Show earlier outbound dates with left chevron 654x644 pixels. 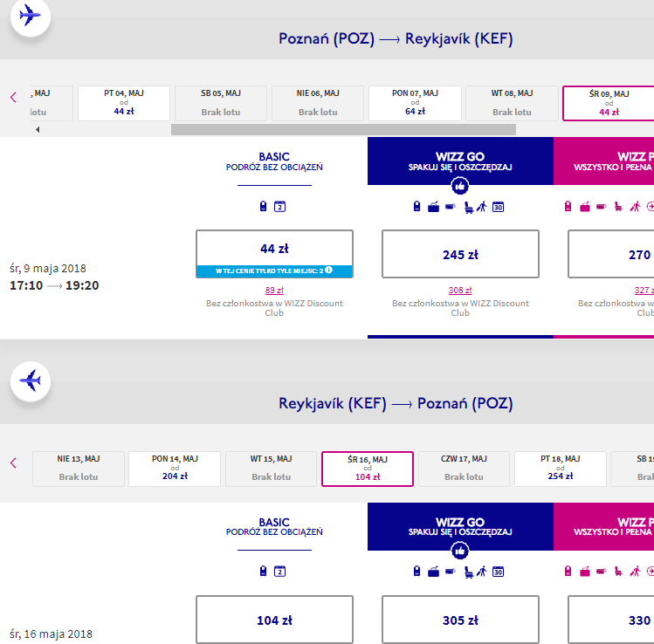tap(13, 98)
